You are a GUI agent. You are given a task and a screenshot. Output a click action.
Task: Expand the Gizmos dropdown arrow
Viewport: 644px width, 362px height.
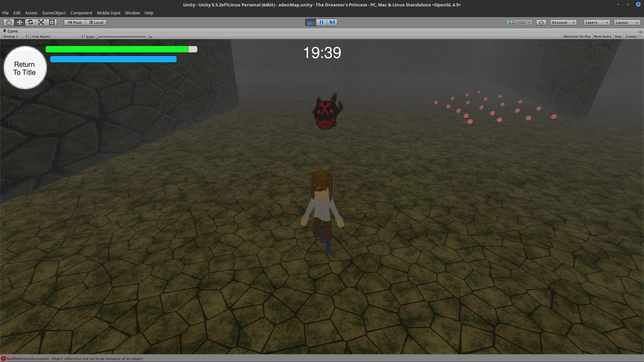pos(640,37)
